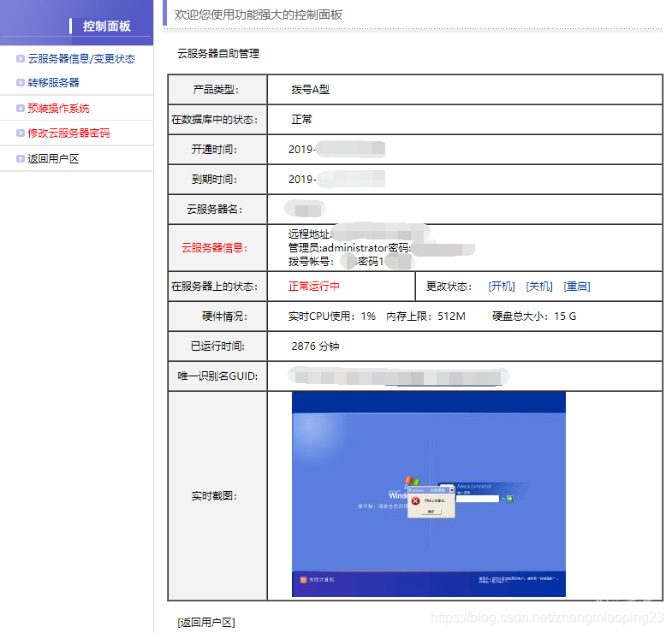Click the 在服务器上的状态: label cell

coord(217,286)
